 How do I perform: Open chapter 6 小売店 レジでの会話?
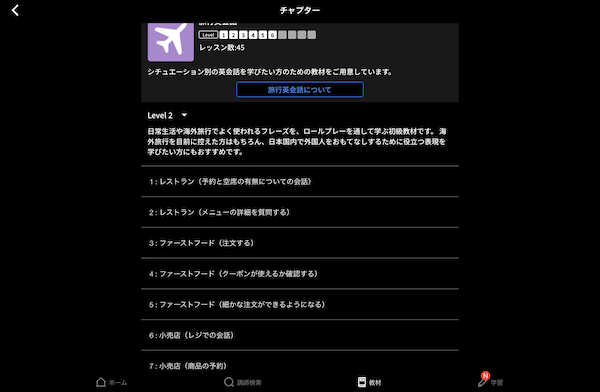[x=300, y=335]
